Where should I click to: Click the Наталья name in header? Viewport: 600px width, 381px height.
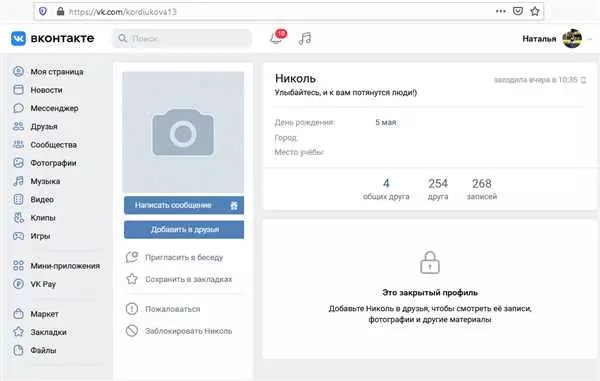click(x=539, y=39)
